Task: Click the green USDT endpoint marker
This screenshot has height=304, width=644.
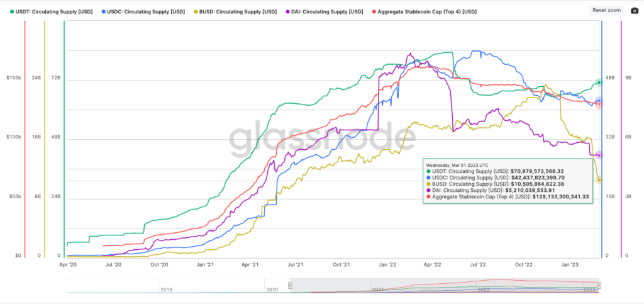Action: pyautogui.click(x=599, y=82)
